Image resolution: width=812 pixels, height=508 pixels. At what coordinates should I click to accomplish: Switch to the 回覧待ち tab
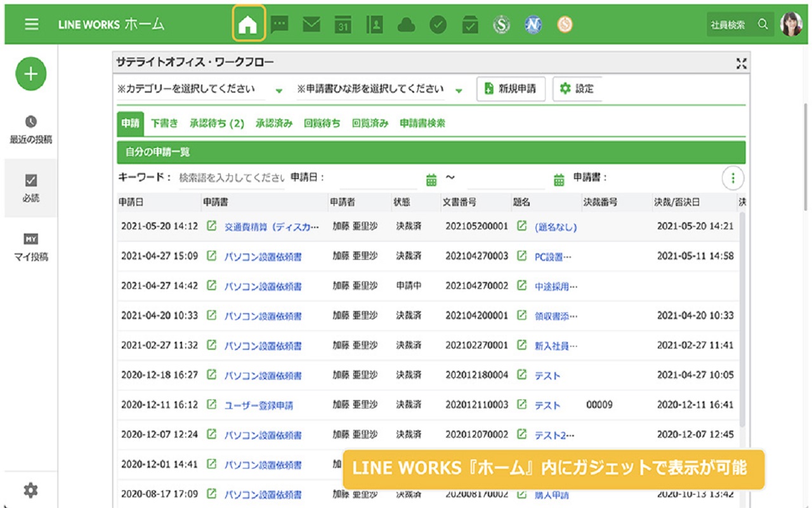coord(322,124)
